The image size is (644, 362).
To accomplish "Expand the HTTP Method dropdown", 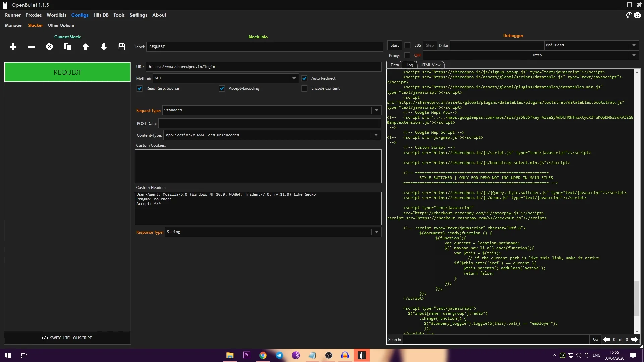I will coord(294,78).
